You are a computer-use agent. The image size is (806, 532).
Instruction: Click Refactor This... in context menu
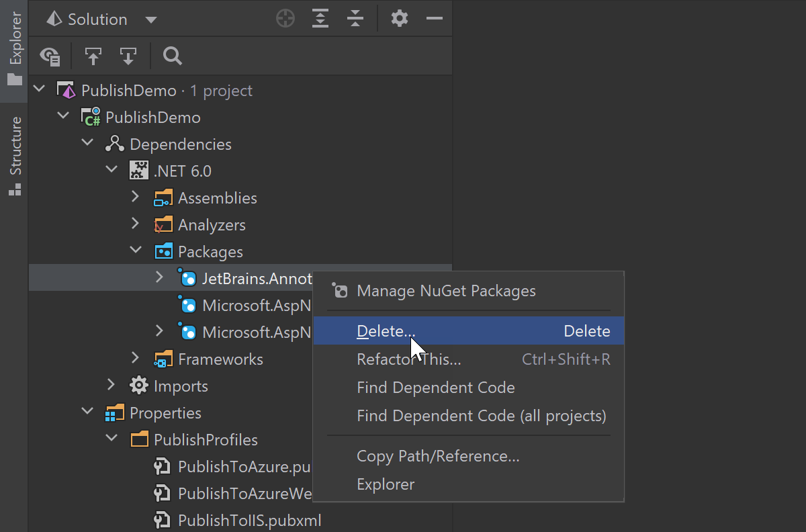coord(408,359)
